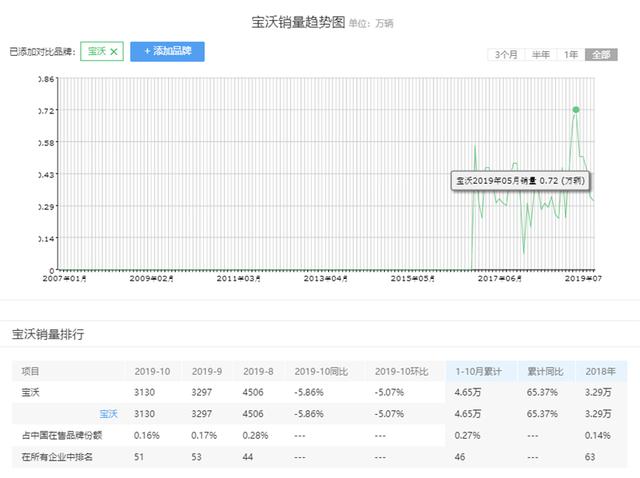
Task: Click the 2019-10 column header
Action: 152,371
